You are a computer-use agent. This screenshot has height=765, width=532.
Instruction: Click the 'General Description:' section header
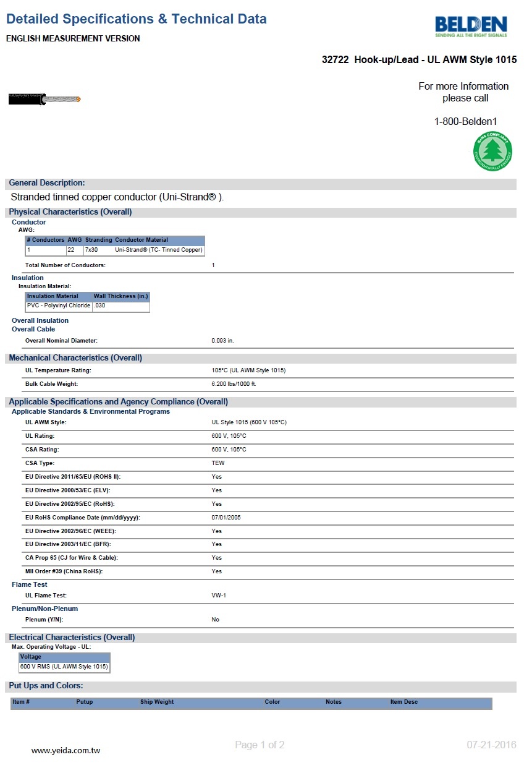pos(47,183)
